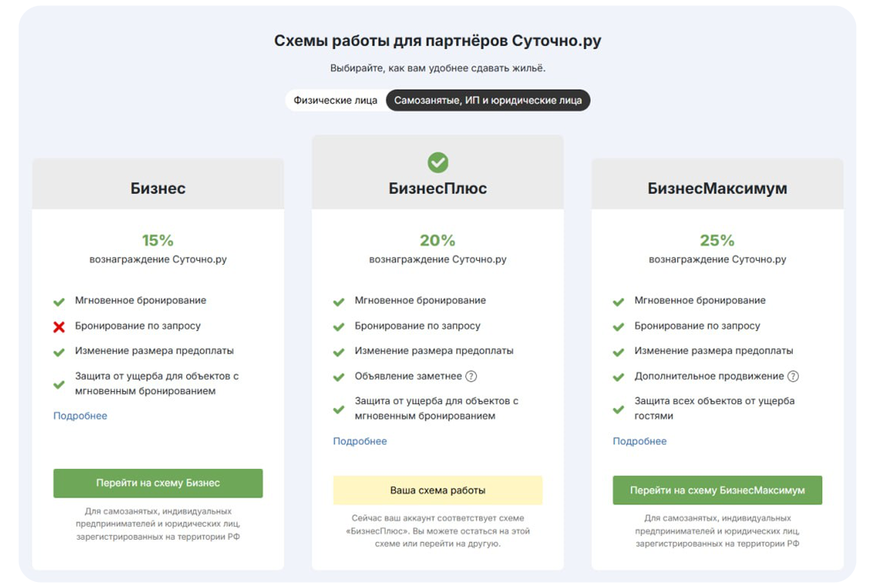Open the help icon beside Объявление заметнее
The image size is (875, 588).
(x=471, y=376)
